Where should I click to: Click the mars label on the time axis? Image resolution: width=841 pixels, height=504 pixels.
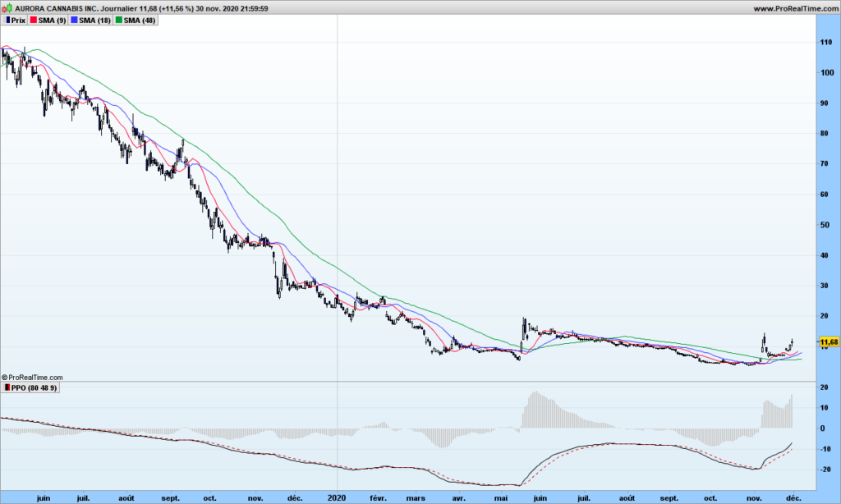click(x=416, y=498)
